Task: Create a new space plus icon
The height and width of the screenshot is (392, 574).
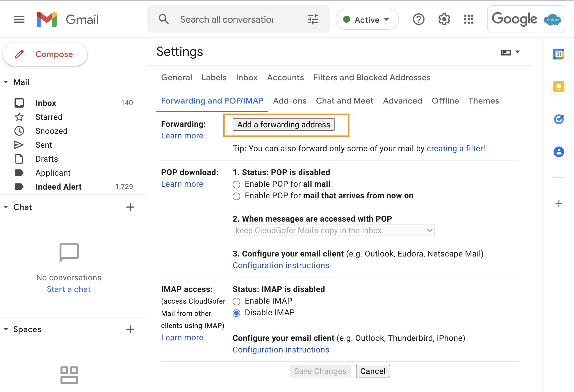Action: pos(130,329)
